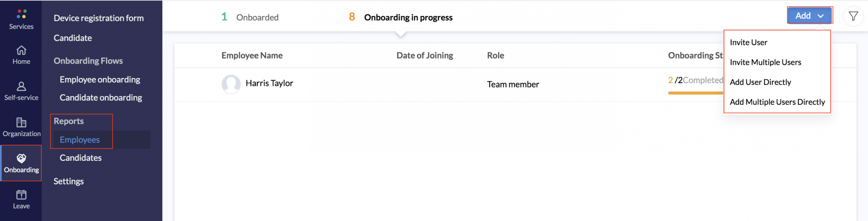The height and width of the screenshot is (221, 868).
Task: Click the filter funnel icon
Action: tap(853, 16)
